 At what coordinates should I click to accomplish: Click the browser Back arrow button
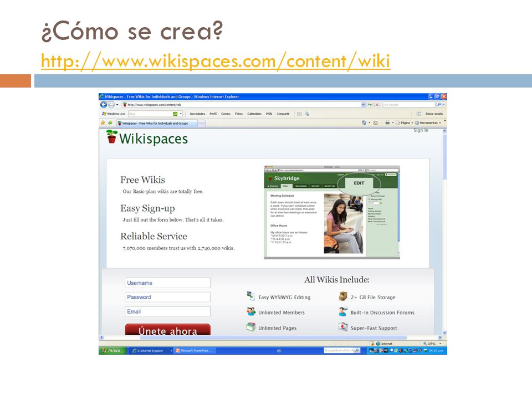pyautogui.click(x=104, y=105)
